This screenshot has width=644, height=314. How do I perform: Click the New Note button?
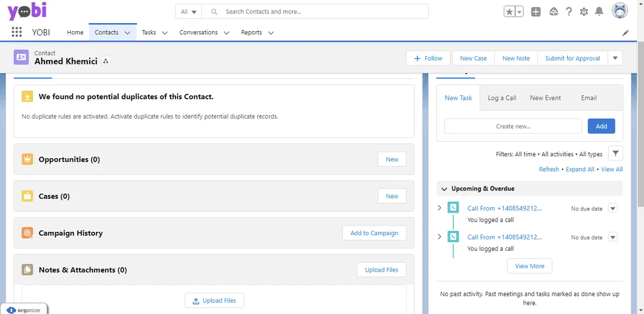point(516,58)
